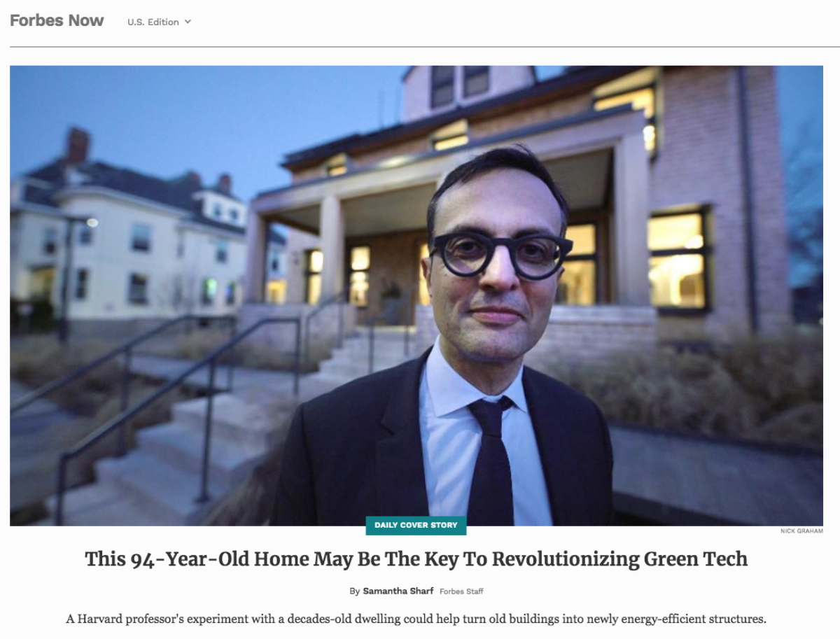Viewport: 840px width, 639px height.
Task: Expand the chevron beside U.S. Edition
Action: pos(188,22)
